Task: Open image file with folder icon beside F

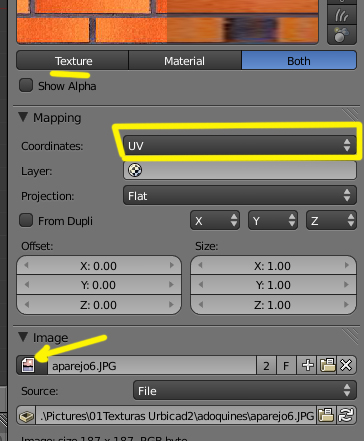Action: pos(327,365)
